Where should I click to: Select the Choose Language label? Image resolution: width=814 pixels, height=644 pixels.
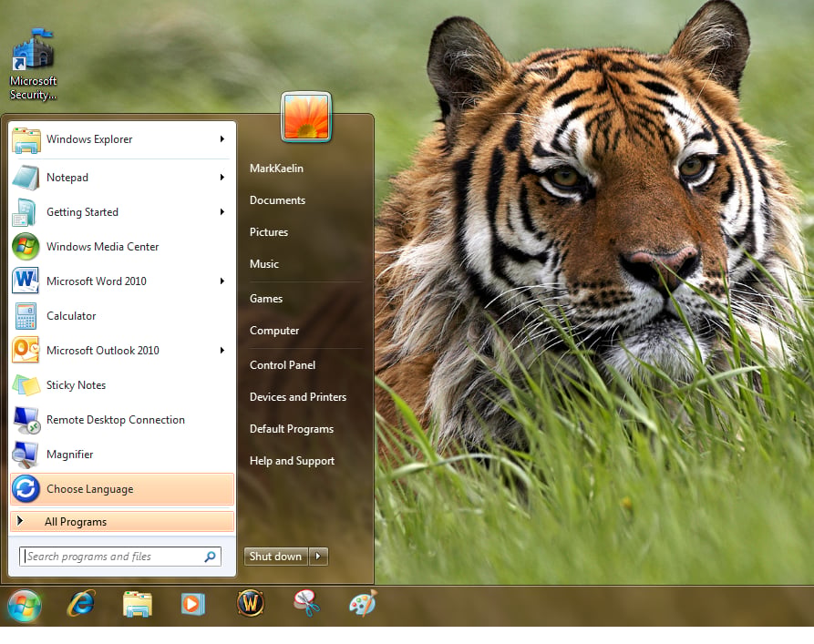[x=90, y=489]
